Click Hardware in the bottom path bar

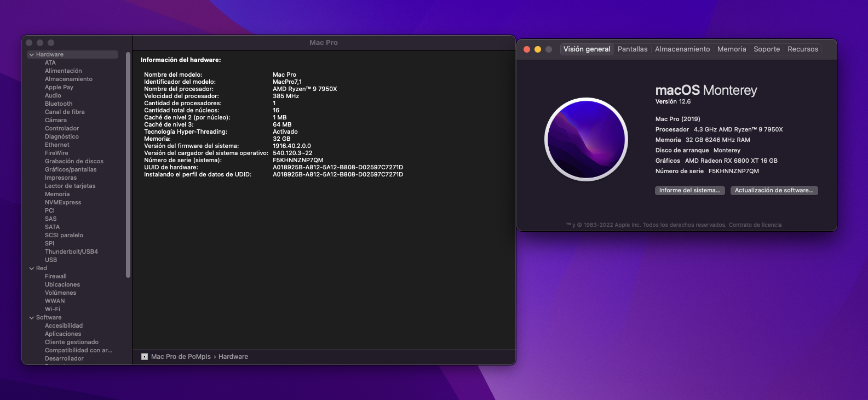tap(233, 357)
